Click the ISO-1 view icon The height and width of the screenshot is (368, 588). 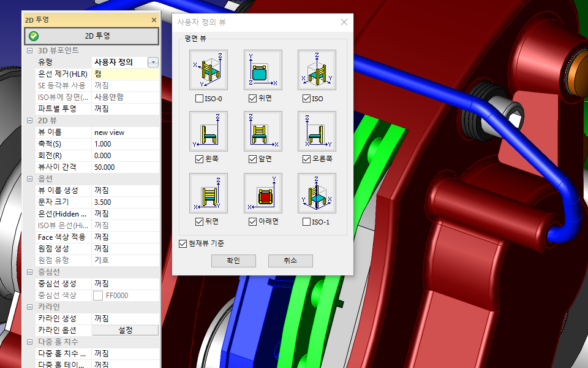click(x=317, y=193)
